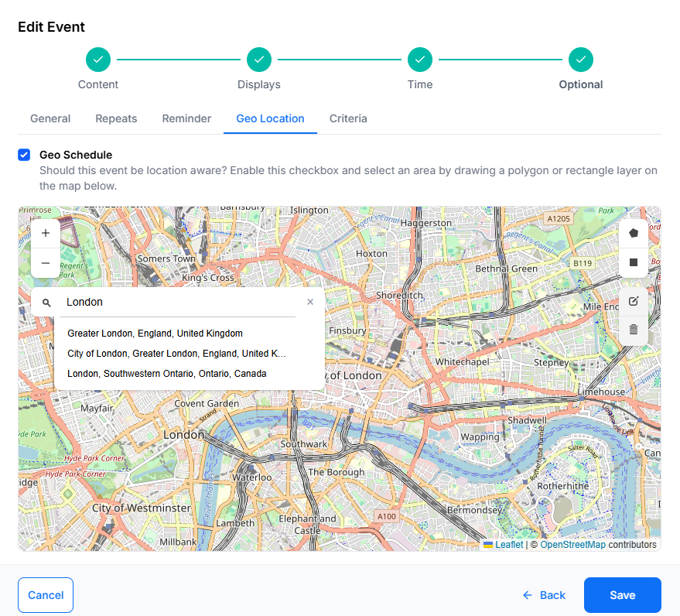This screenshot has height=616, width=680.
Task: Choose London, Southwestern Ontario, Canada result
Action: click(x=167, y=374)
